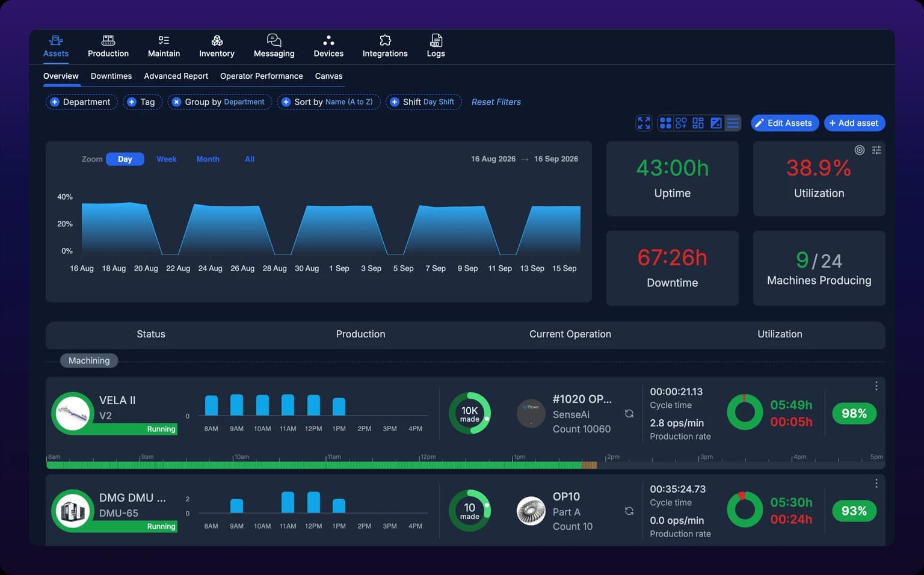924x575 pixels.
Task: Open the Advanced Report tab
Action: (176, 76)
